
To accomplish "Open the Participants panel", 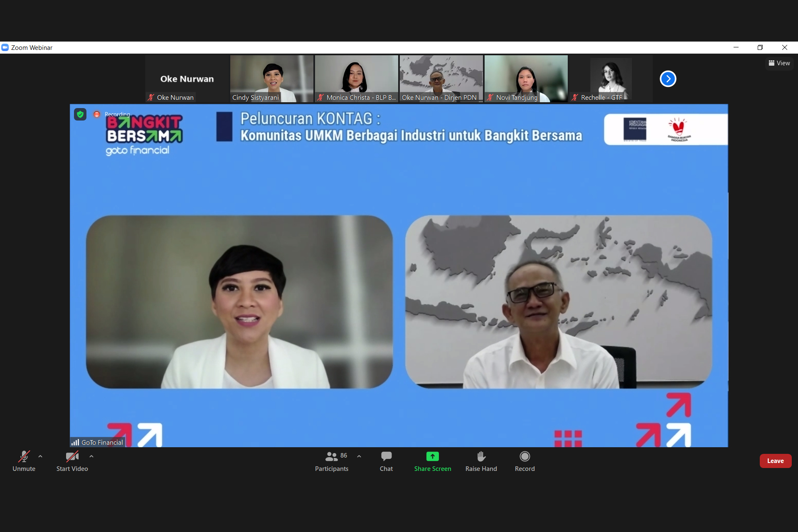I will 331,461.
